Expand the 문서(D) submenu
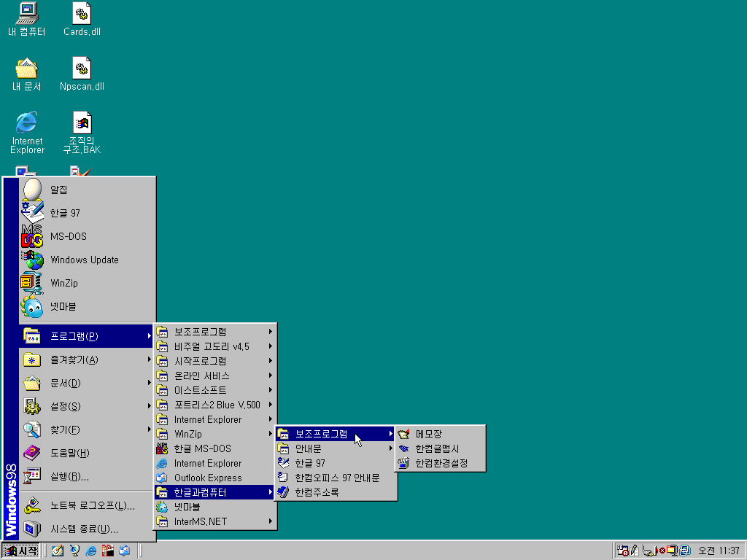This screenshot has height=560, width=747. pyautogui.click(x=88, y=383)
